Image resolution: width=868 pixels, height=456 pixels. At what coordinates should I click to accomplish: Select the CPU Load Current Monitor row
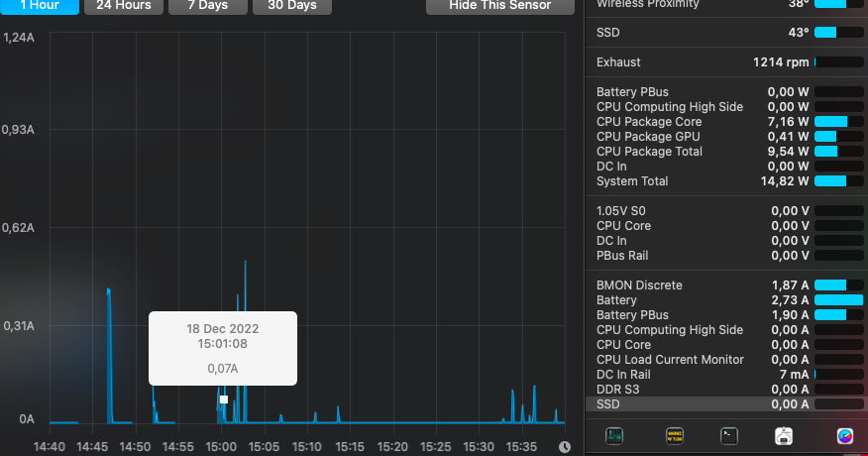[726, 360]
